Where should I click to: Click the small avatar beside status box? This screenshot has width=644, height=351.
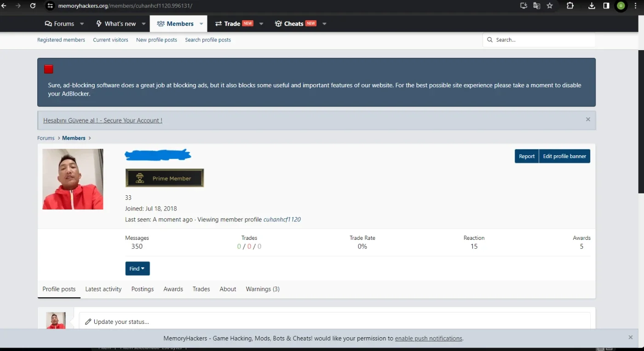[x=56, y=321]
